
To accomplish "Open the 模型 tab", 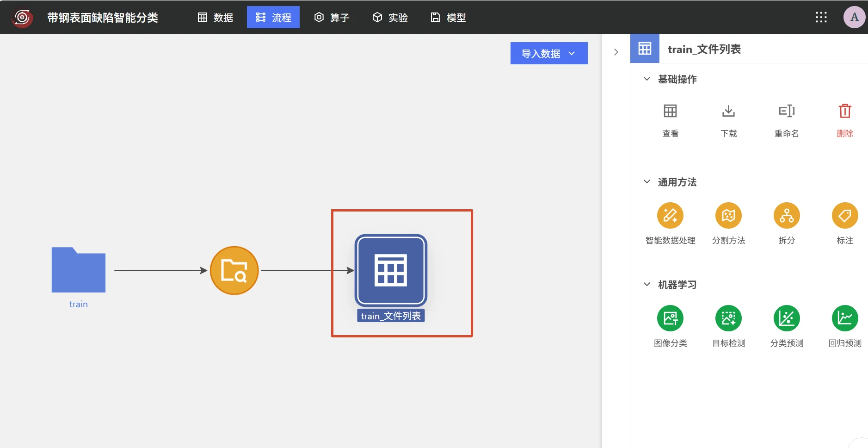I will tap(448, 18).
